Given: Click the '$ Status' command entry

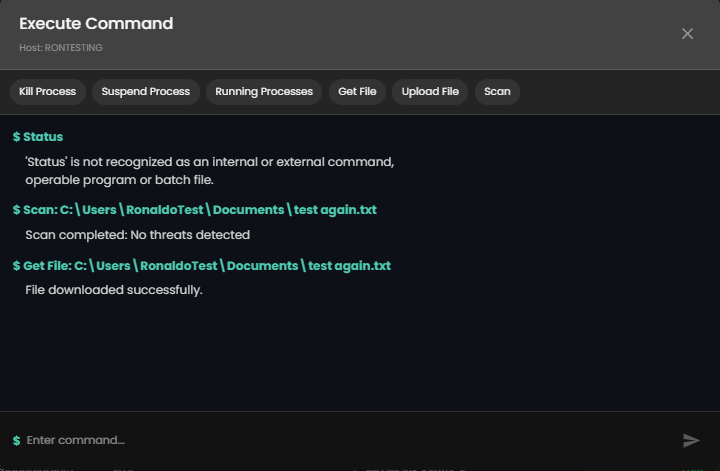Looking at the screenshot, I should [43, 137].
